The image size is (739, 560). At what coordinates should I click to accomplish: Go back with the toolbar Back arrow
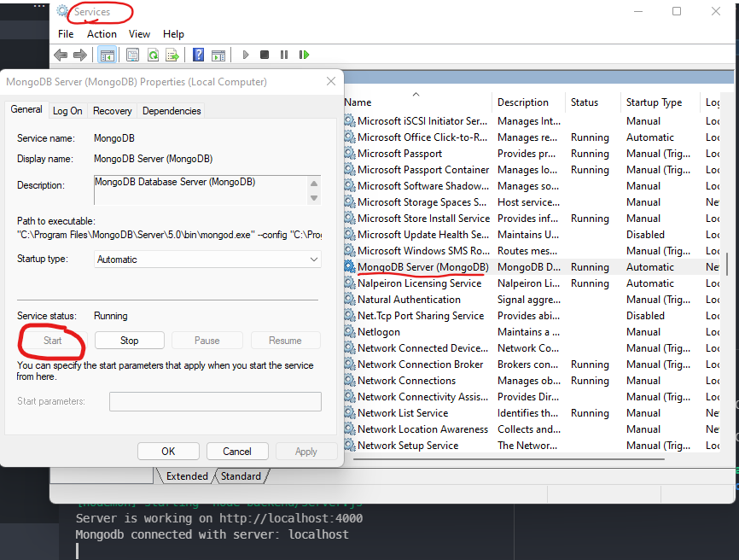(61, 55)
